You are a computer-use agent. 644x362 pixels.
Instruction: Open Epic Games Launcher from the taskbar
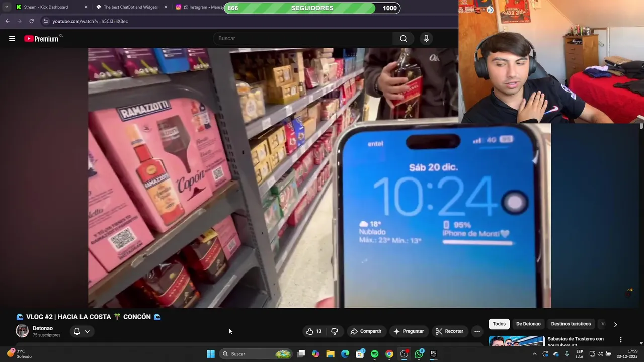tap(434, 354)
